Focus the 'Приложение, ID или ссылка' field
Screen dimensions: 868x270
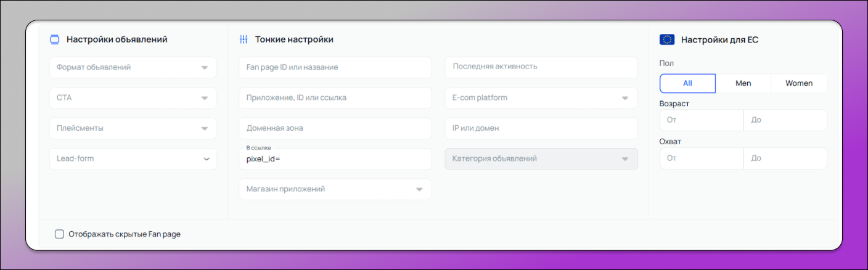pyautogui.click(x=335, y=97)
